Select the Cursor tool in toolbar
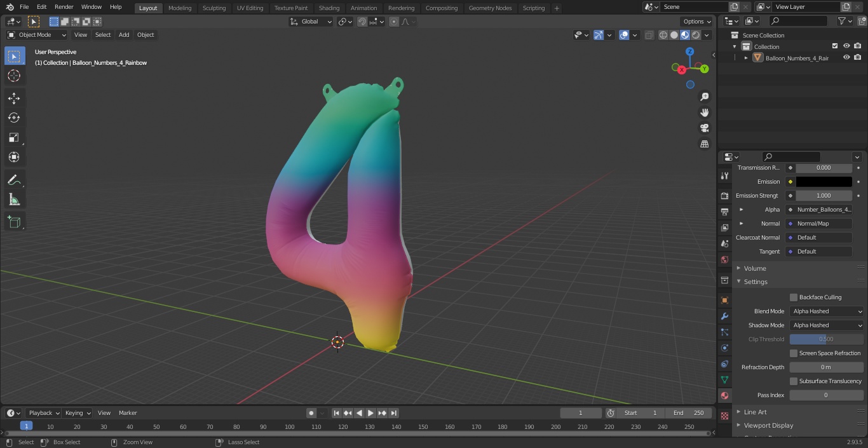This screenshot has width=868, height=448. coord(14,76)
